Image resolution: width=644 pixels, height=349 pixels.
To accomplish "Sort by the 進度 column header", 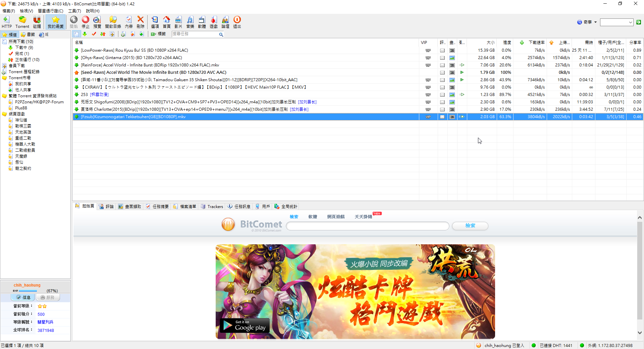I will click(507, 43).
